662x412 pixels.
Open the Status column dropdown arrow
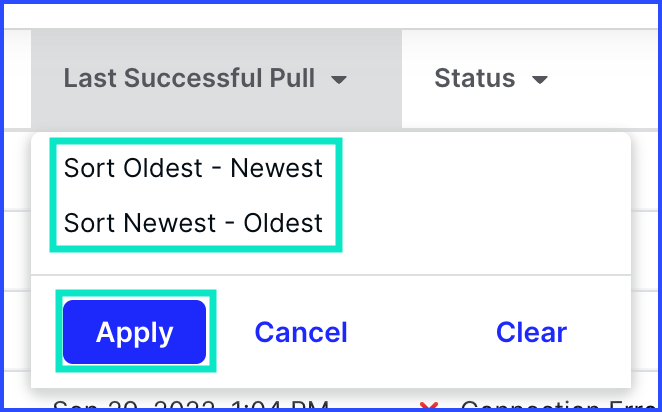[540, 79]
